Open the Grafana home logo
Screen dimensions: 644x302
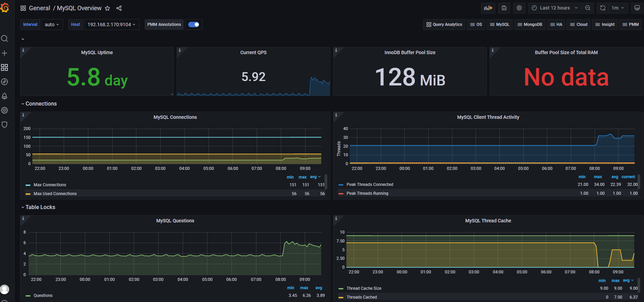[5, 7]
